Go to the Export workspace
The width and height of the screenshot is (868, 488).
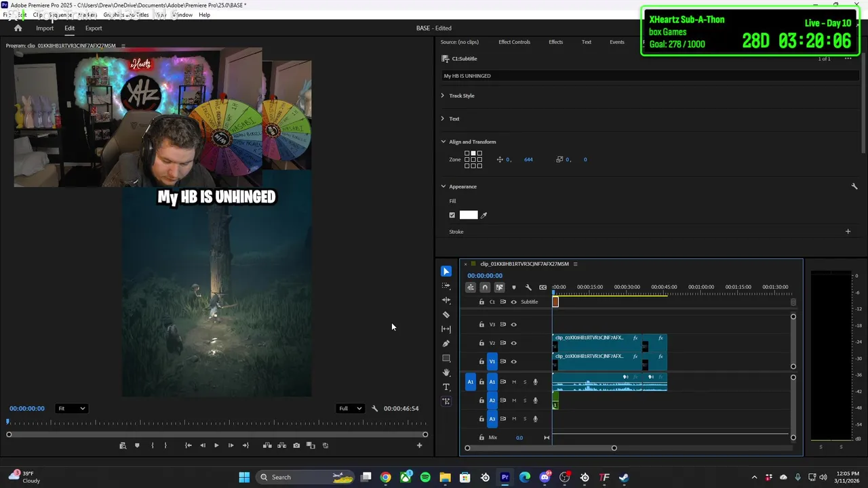(x=94, y=28)
